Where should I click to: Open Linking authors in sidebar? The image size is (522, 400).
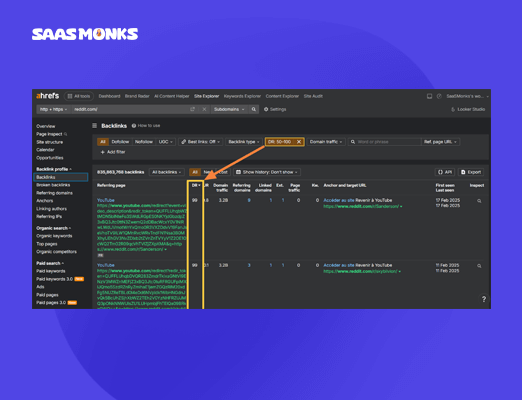coord(51,209)
